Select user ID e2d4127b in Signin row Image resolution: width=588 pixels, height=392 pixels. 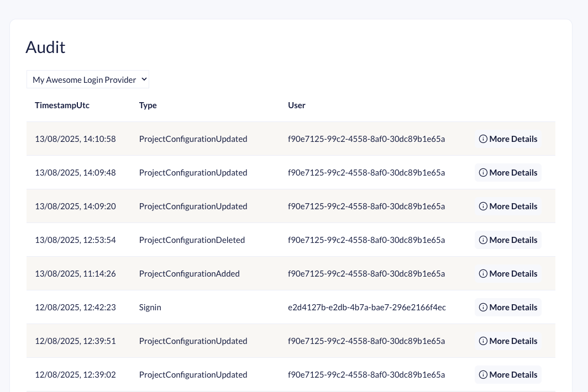click(366, 308)
